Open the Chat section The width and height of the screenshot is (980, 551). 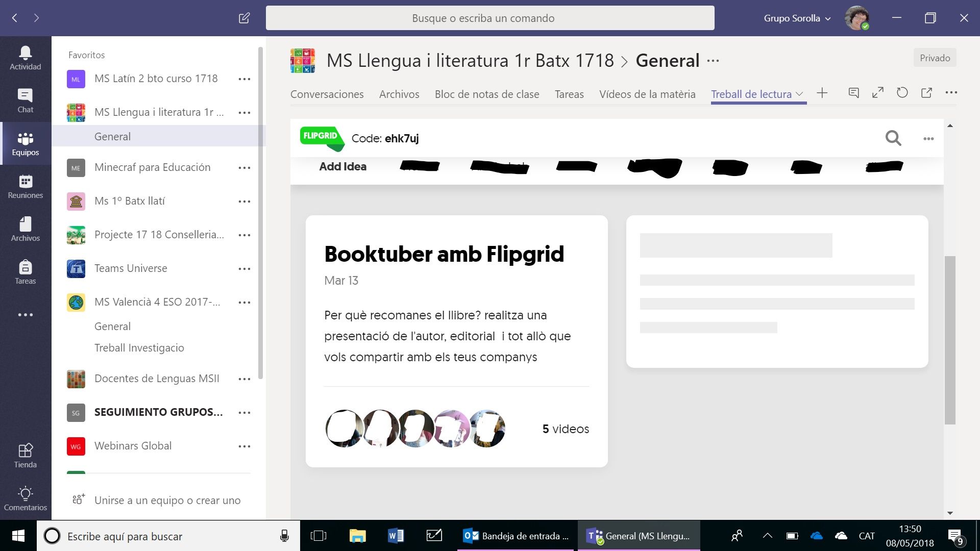click(x=25, y=101)
